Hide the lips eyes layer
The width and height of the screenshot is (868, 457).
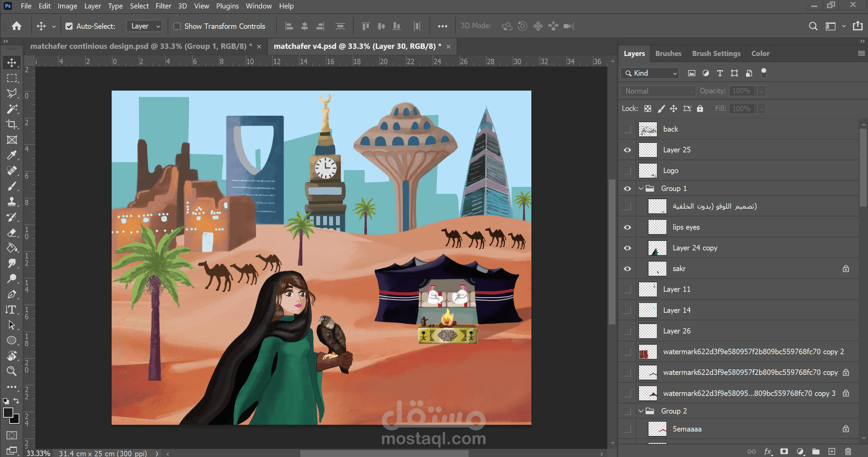(627, 227)
